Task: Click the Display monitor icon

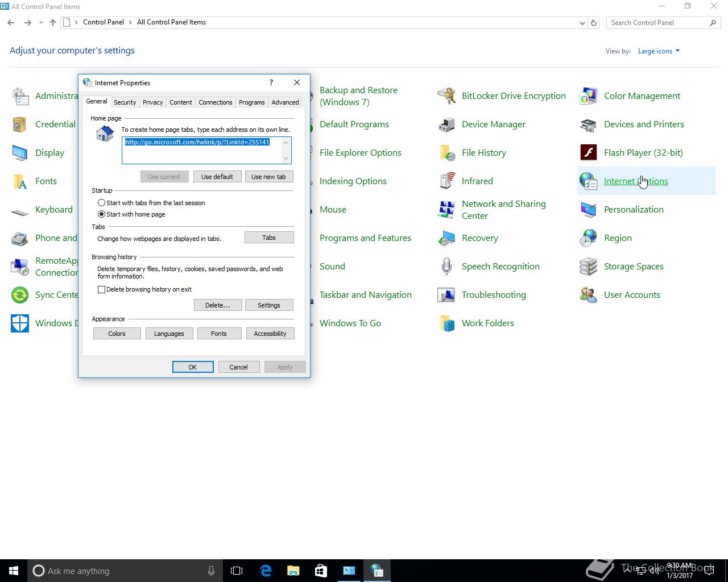Action: pyautogui.click(x=20, y=153)
